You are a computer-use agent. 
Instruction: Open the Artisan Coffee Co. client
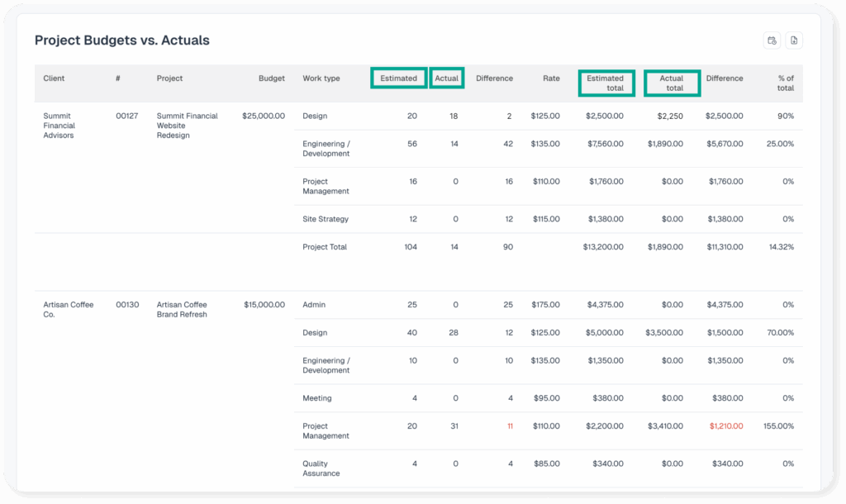pyautogui.click(x=68, y=309)
